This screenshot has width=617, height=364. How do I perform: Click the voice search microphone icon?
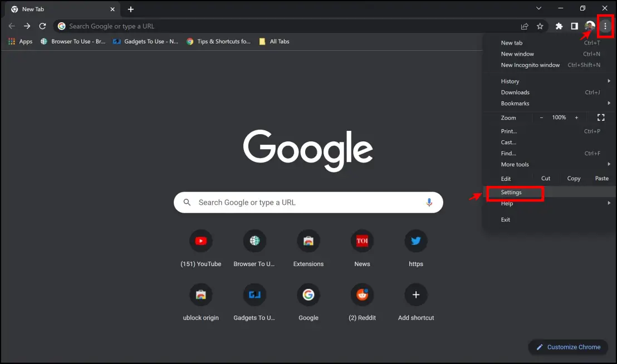429,203
